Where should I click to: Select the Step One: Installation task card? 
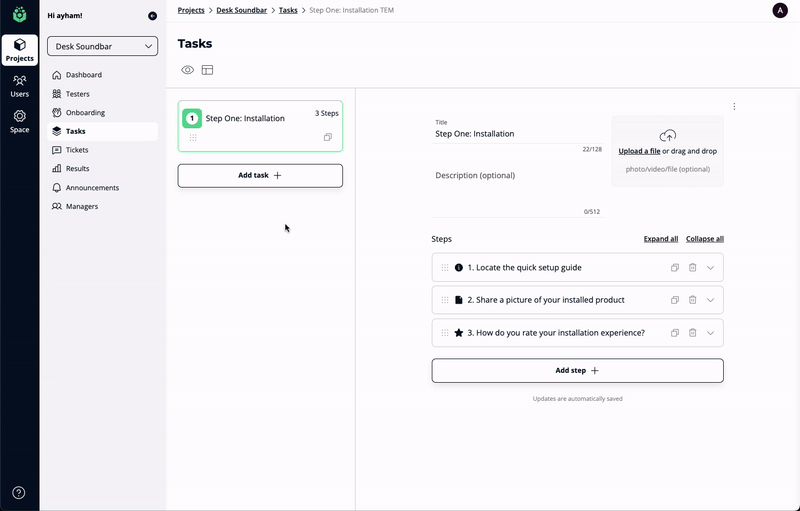260,126
